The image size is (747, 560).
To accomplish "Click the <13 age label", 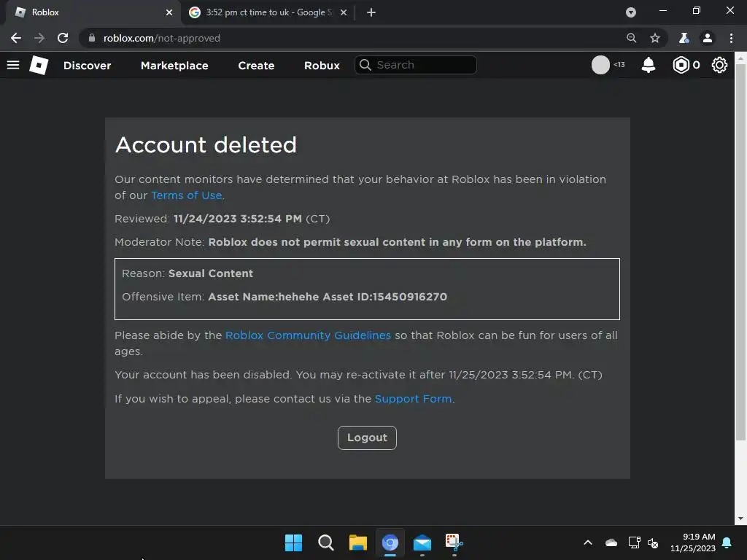I will [619, 65].
